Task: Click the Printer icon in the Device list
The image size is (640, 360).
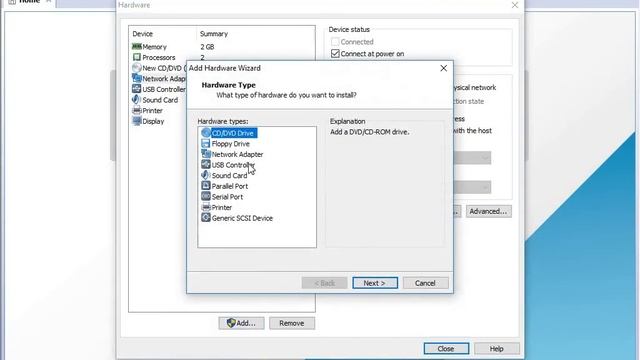Action: 137,110
